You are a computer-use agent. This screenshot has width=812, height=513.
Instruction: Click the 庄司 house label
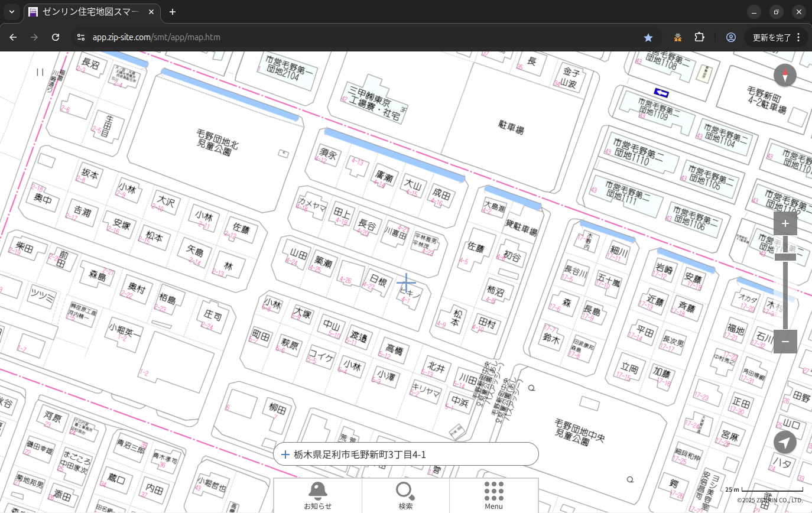212,315
